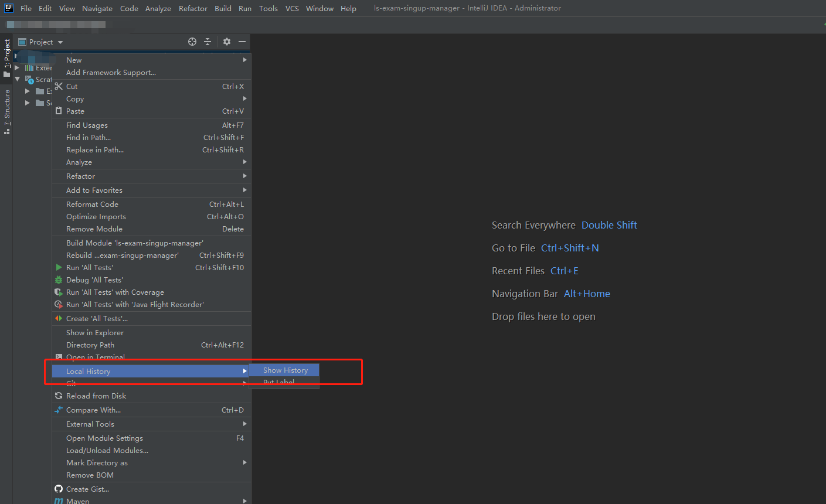This screenshot has height=504, width=826.
Task: Click the Java Flight Recorder clock icon
Action: click(x=59, y=304)
